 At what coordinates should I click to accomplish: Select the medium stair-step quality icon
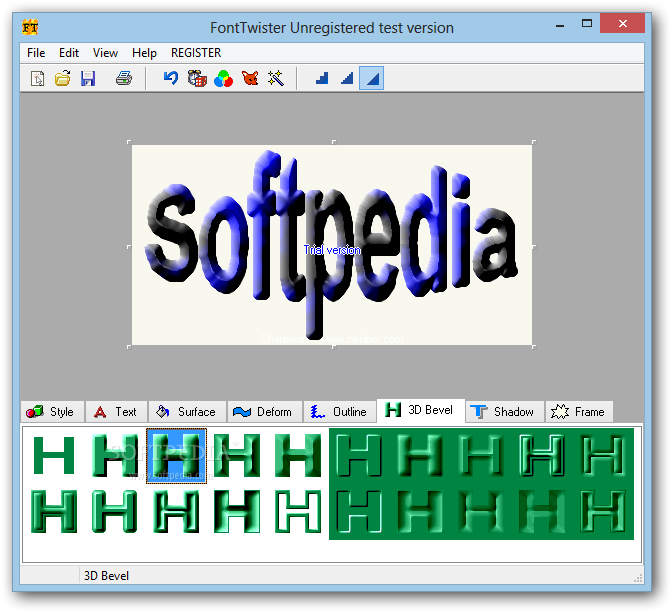347,78
